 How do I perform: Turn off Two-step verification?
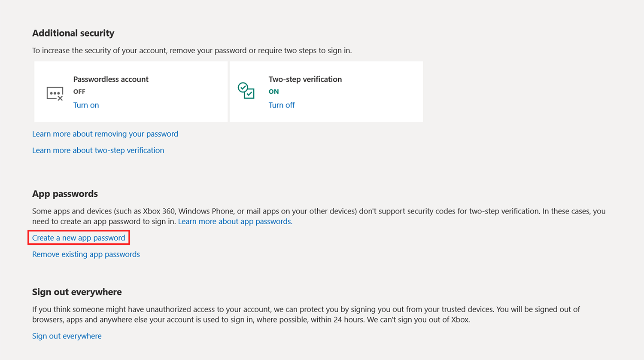click(282, 105)
